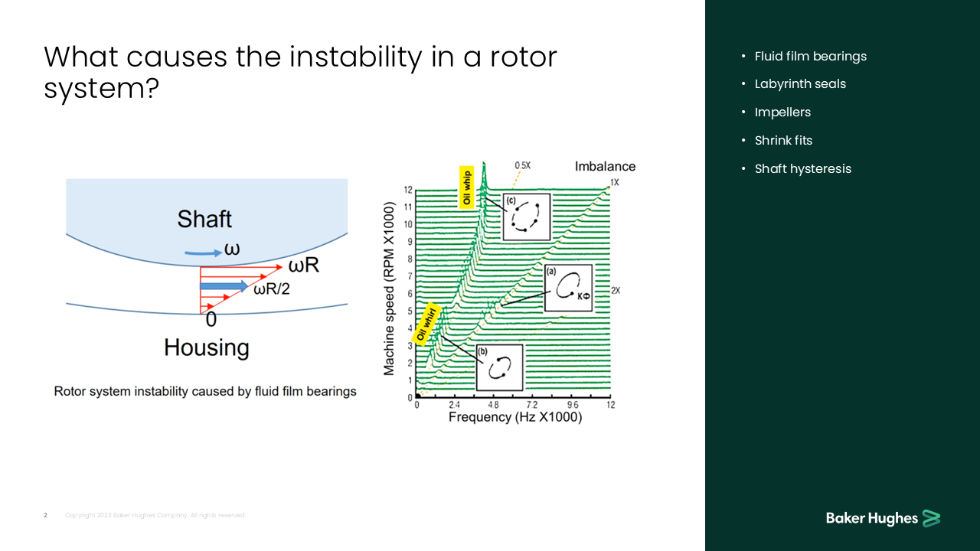Click the Baker Hughes copyright notice
Image resolution: width=980 pixels, height=551 pixels.
155,515
